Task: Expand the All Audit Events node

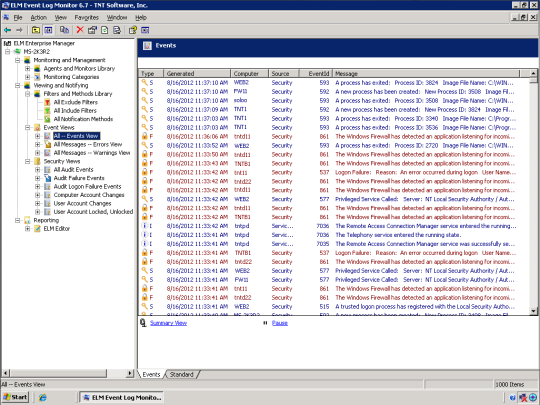Action: tap(38, 169)
